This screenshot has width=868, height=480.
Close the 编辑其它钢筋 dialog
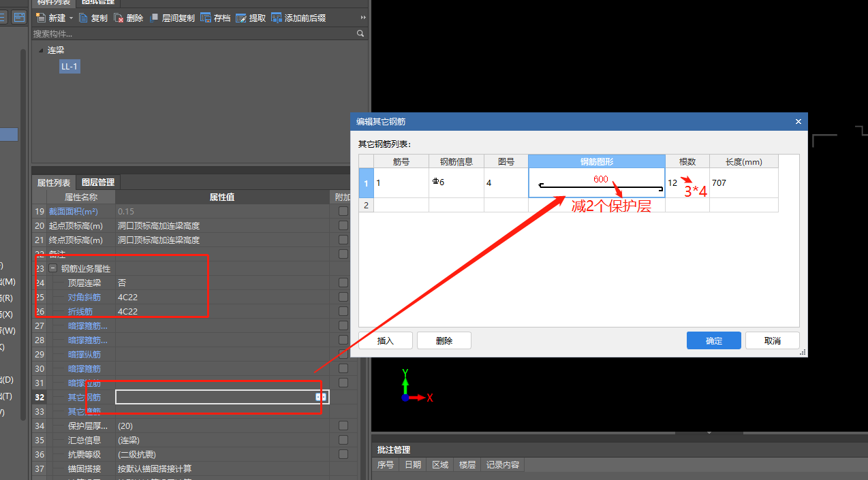coord(799,122)
